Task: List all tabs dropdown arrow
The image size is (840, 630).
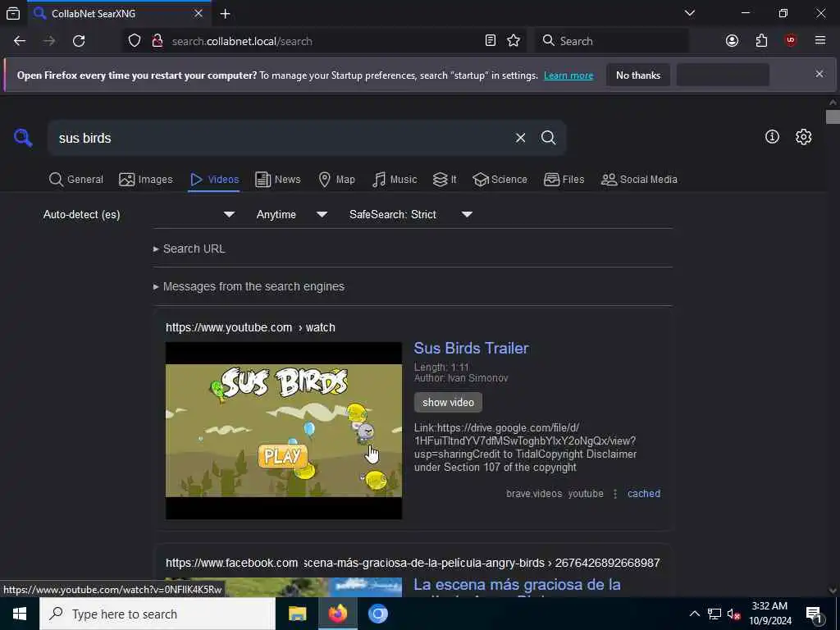Action: pos(690,13)
